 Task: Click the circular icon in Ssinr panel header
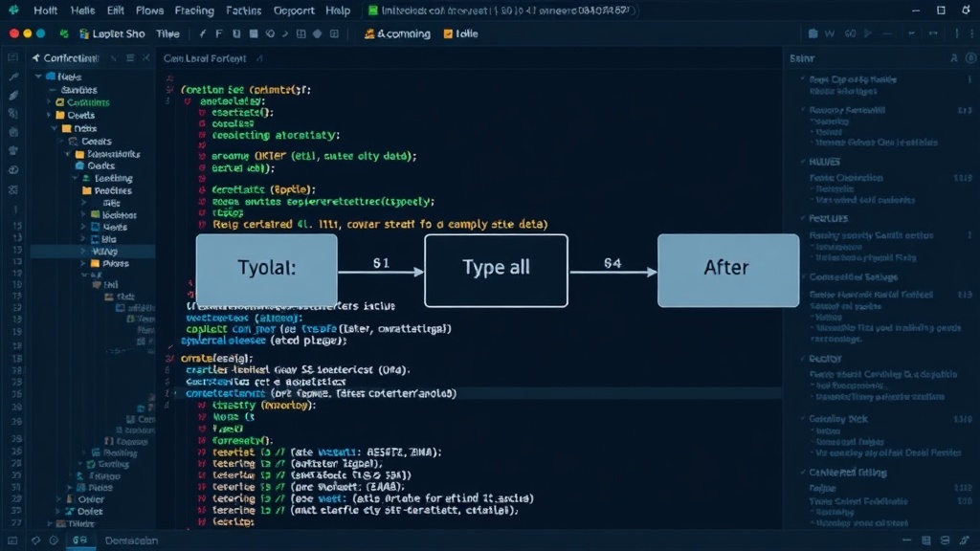click(970, 58)
